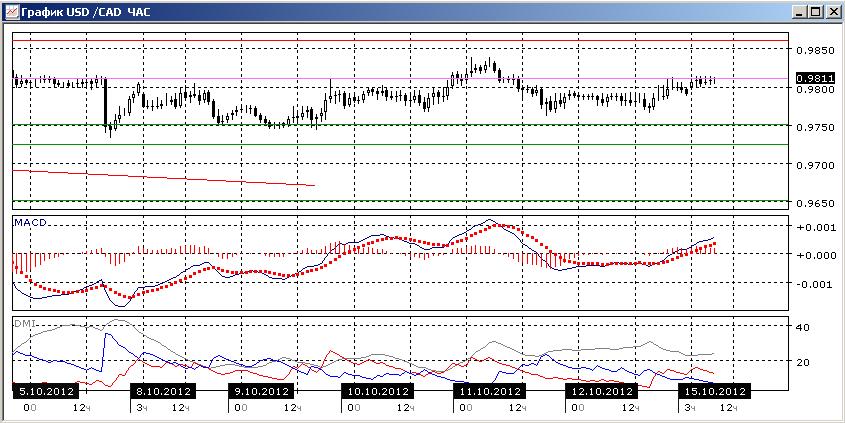Click the chart icon in the title bar
845x423 pixels.
tap(11, 11)
